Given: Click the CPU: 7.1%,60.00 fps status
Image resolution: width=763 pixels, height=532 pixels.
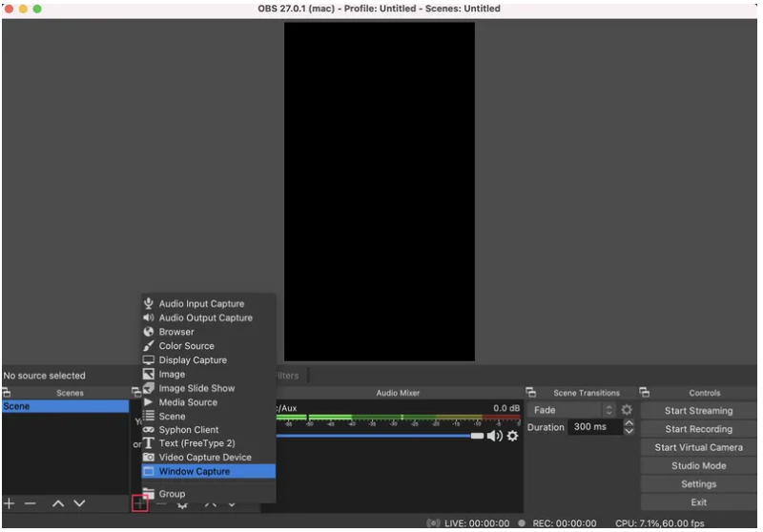Looking at the screenshot, I should tap(659, 523).
